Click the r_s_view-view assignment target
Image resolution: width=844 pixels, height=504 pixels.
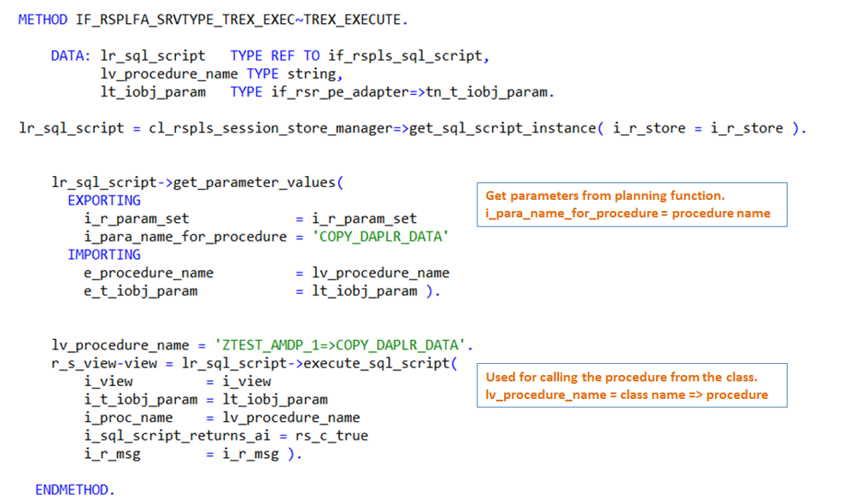pyautogui.click(x=104, y=363)
